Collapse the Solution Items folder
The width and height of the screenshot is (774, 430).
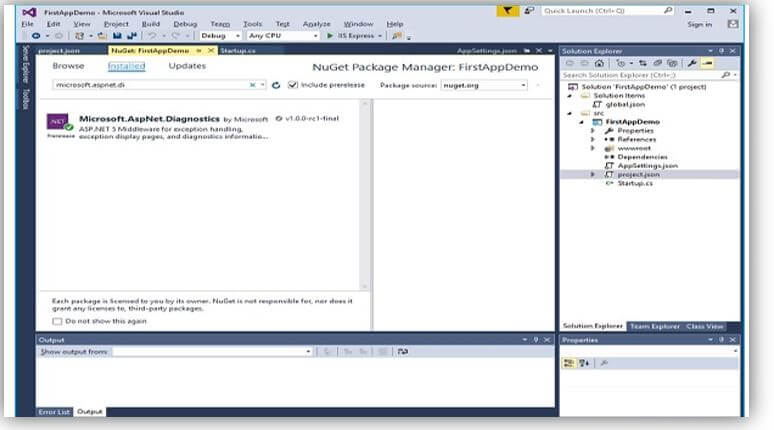[x=570, y=96]
